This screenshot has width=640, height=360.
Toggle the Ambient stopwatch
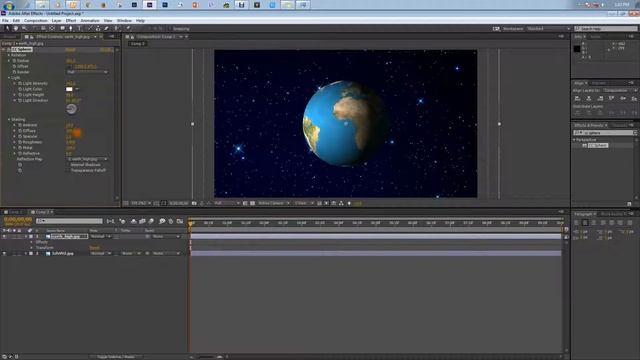pos(20,125)
